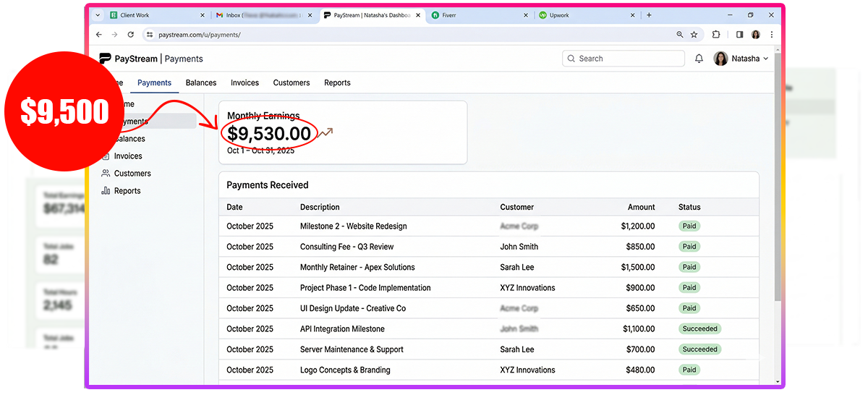The image size is (868, 395).
Task: Click the earnings trend arrow icon
Action: 326,132
